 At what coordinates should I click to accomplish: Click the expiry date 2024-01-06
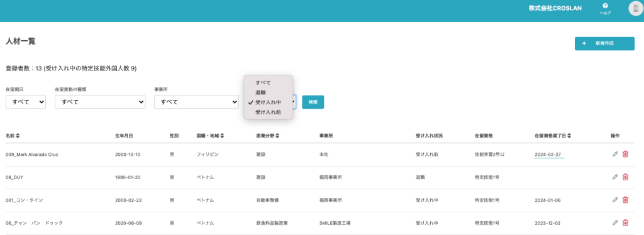[x=548, y=200]
